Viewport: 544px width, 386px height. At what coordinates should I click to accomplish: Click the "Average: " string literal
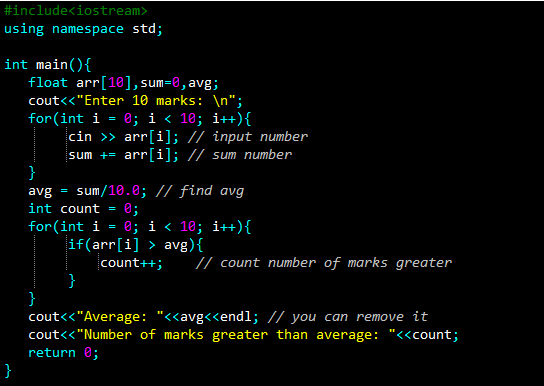click(x=120, y=317)
